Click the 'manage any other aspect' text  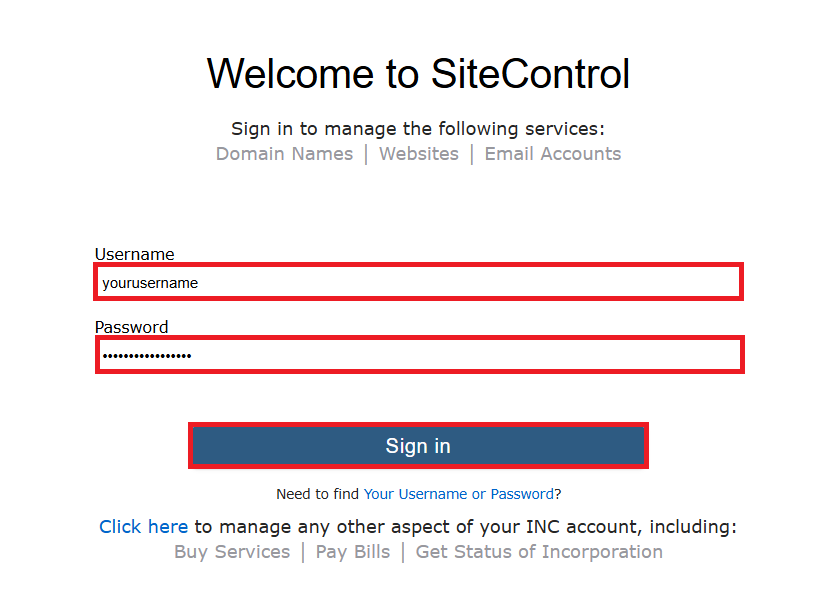[x=465, y=527]
